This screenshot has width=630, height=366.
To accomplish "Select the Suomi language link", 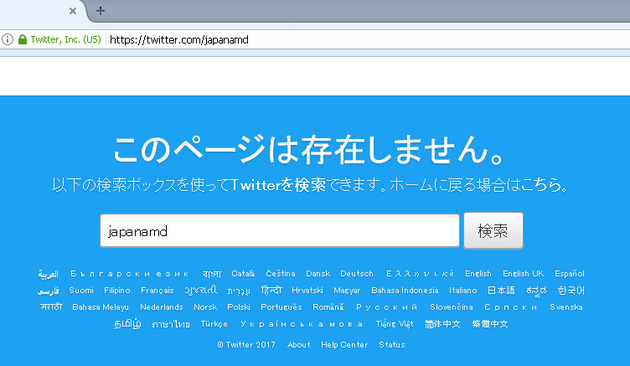I will [81, 290].
